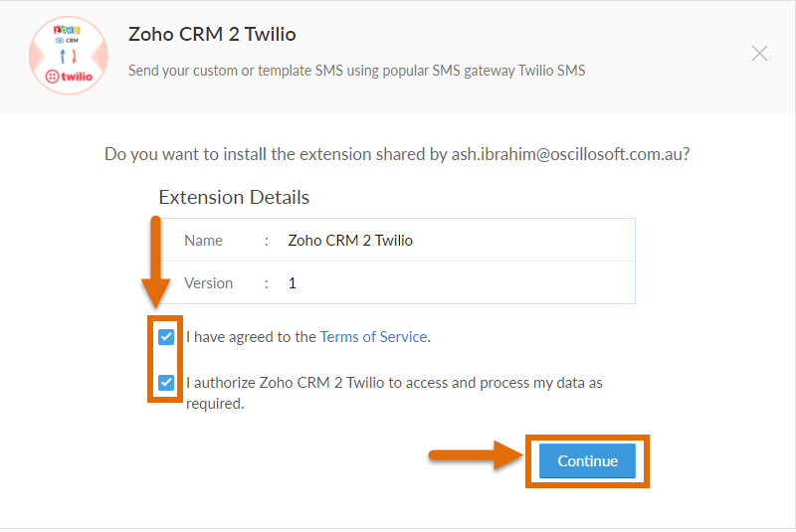Click the Zoho CRM 2 Twilio extension logo
796x532 pixels.
tap(69, 56)
